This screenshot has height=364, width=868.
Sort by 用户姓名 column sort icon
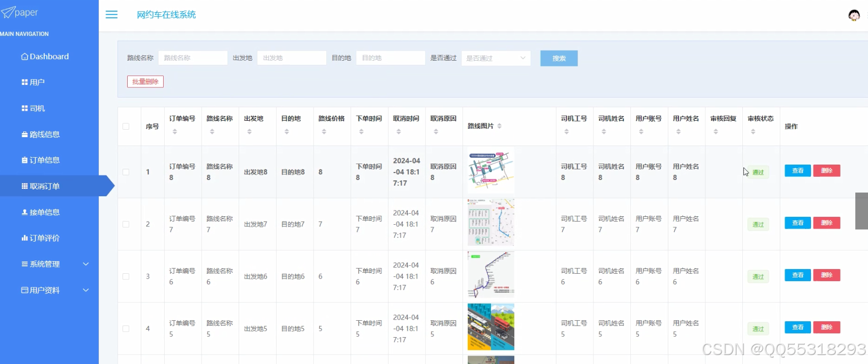coord(678,132)
